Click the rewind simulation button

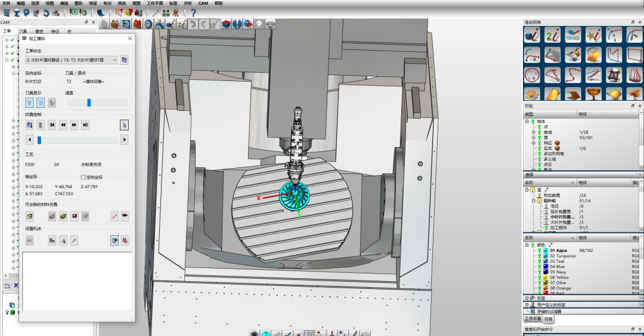(x=63, y=125)
